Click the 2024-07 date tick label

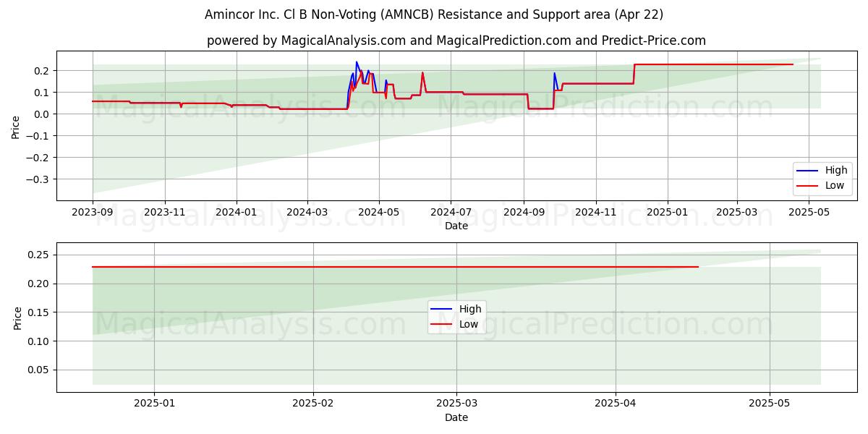pos(451,213)
